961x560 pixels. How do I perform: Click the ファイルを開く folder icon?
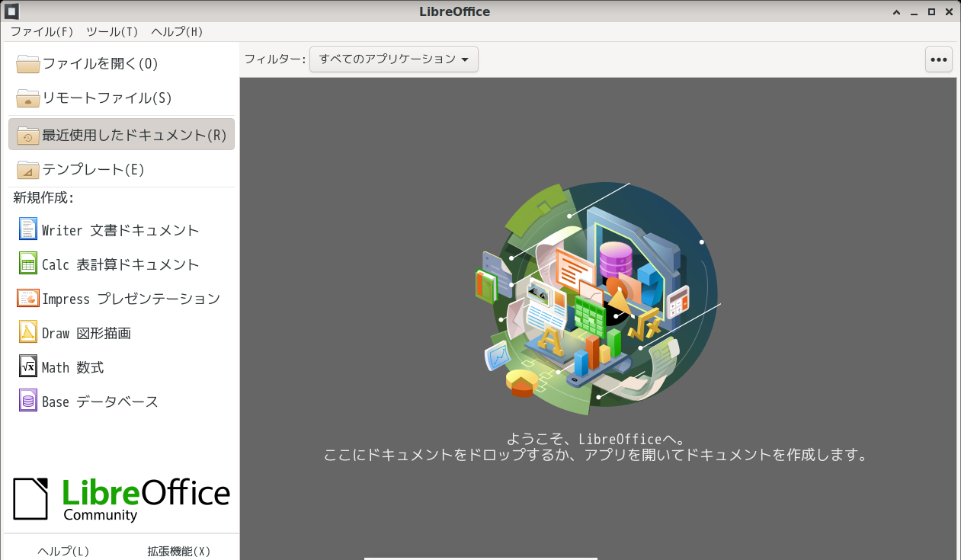point(28,63)
